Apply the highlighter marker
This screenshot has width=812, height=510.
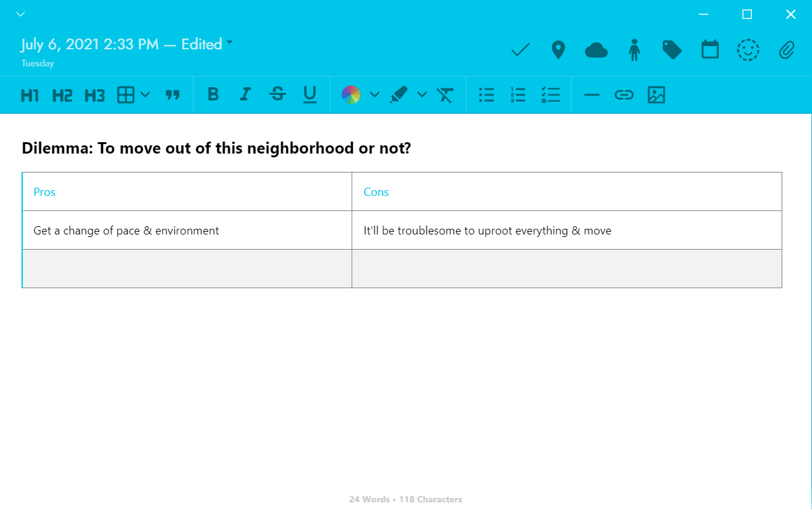pyautogui.click(x=398, y=95)
